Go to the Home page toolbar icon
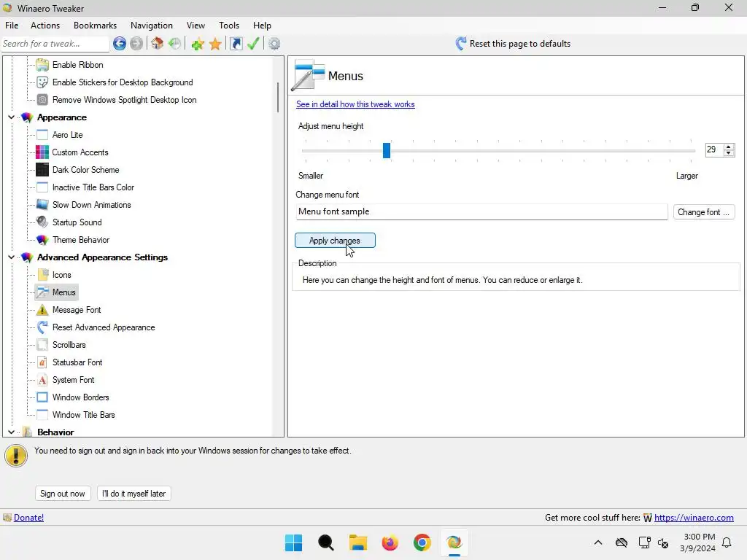 [158, 44]
